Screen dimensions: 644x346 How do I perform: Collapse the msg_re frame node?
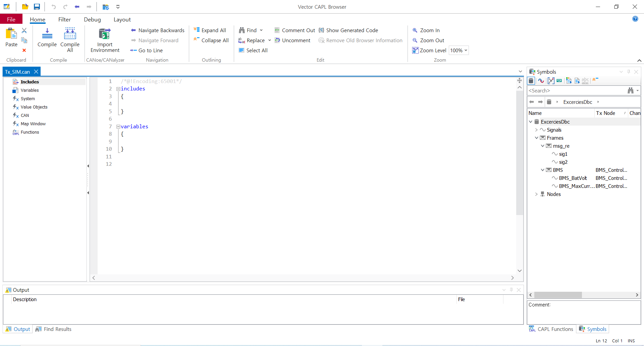click(x=542, y=146)
